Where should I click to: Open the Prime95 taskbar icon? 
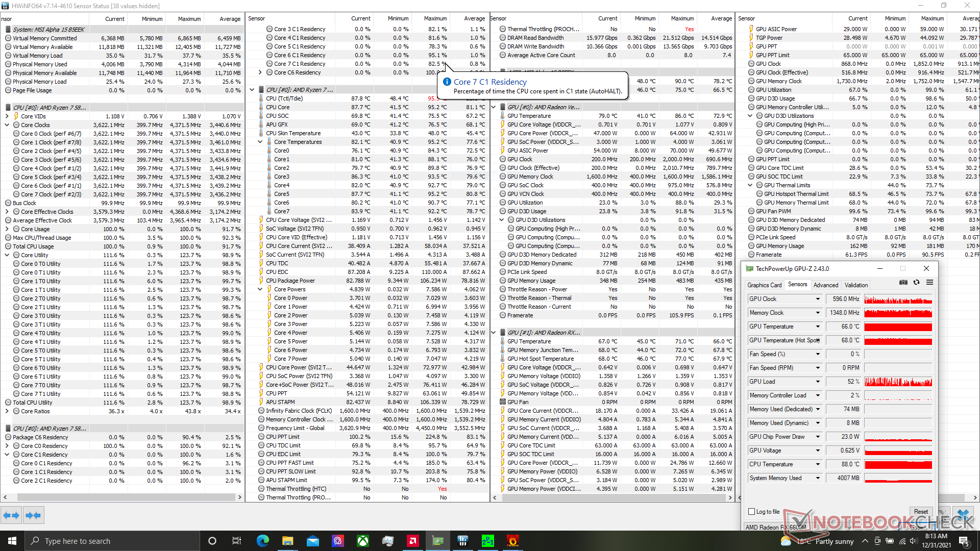coord(487,541)
